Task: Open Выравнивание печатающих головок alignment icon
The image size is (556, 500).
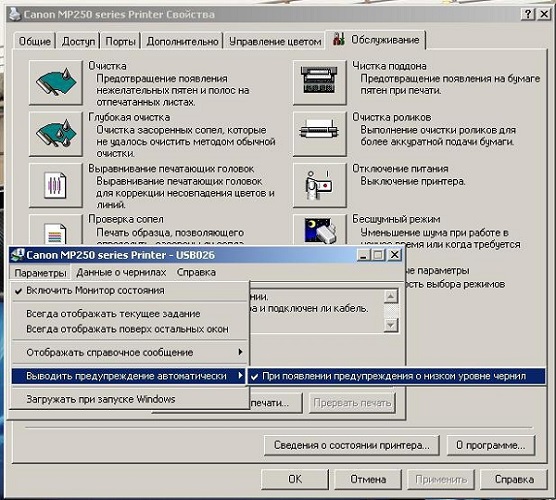Action: point(56,185)
